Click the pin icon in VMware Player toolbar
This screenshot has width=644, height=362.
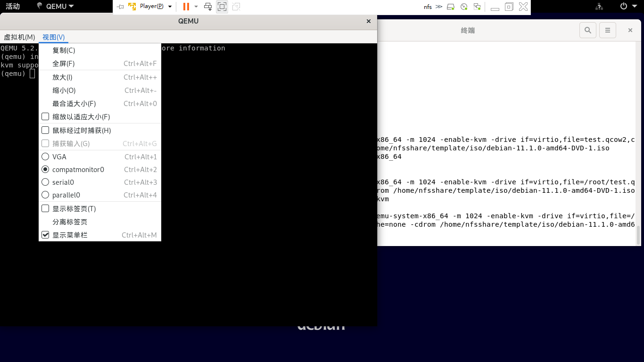click(120, 7)
